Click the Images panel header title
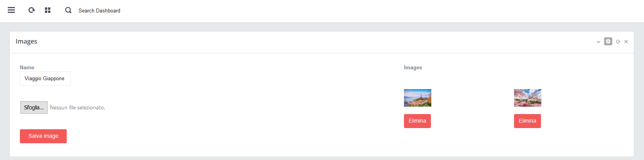Image resolution: width=644 pixels, height=160 pixels. click(x=27, y=42)
